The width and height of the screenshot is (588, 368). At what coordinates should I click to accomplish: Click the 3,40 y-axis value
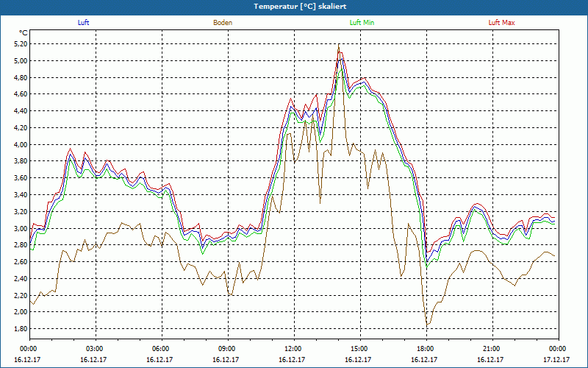(21, 195)
